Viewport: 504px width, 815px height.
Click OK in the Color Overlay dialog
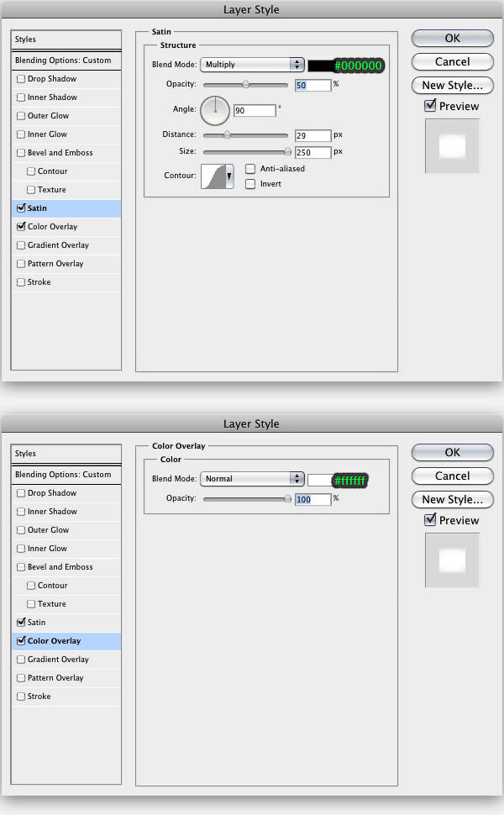click(452, 452)
